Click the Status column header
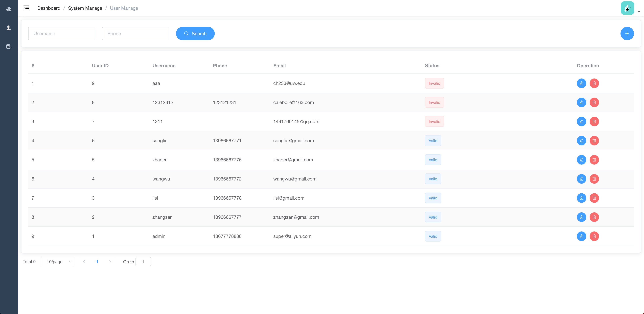This screenshot has width=644, height=314. click(432, 66)
